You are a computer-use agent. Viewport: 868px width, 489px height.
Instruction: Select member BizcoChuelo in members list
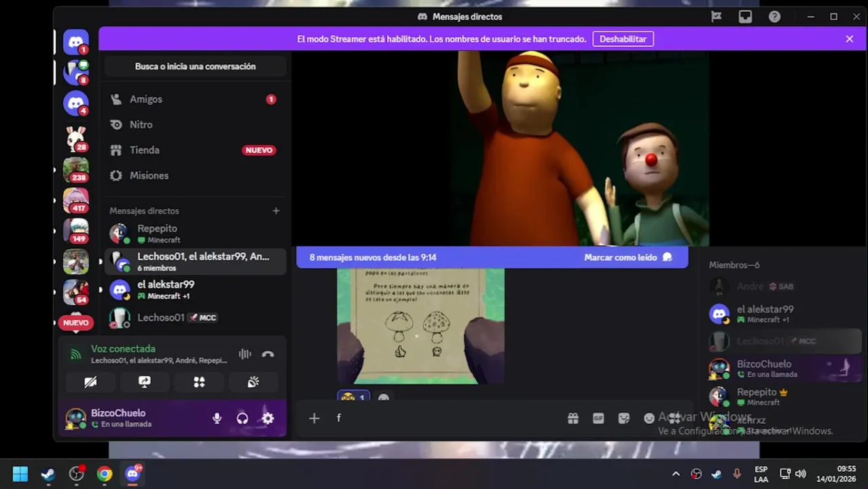point(784,369)
